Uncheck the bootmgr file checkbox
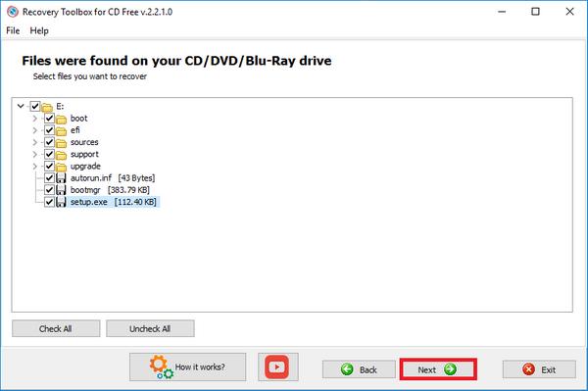588x391 pixels. (49, 190)
